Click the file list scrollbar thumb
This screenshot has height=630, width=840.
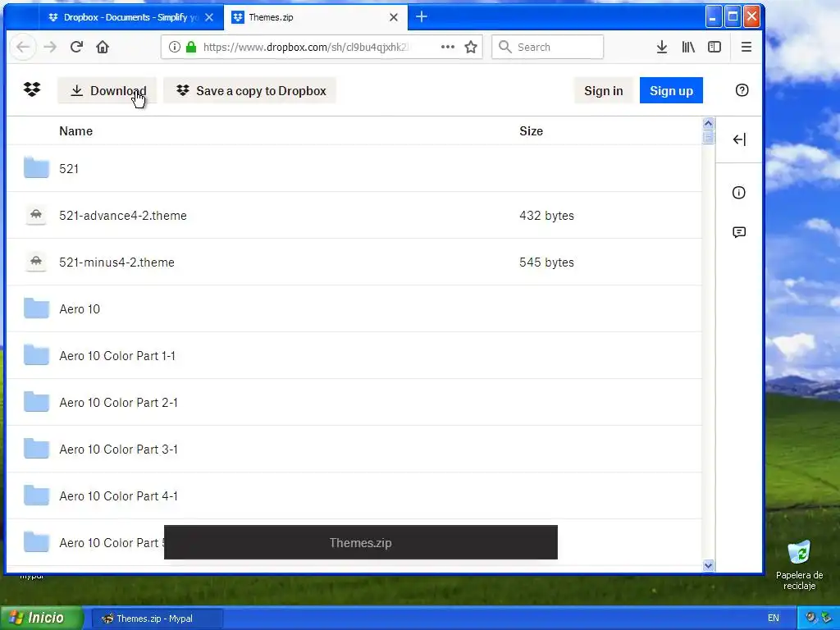[x=708, y=137]
